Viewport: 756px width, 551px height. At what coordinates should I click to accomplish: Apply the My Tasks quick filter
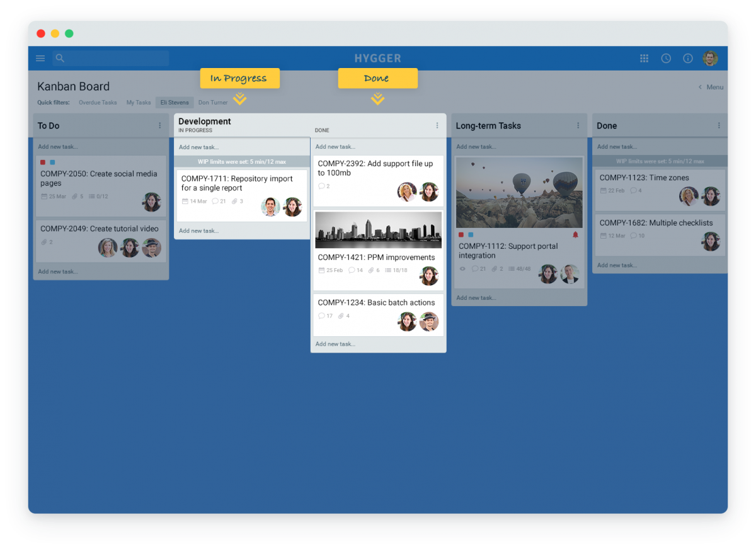click(x=139, y=103)
